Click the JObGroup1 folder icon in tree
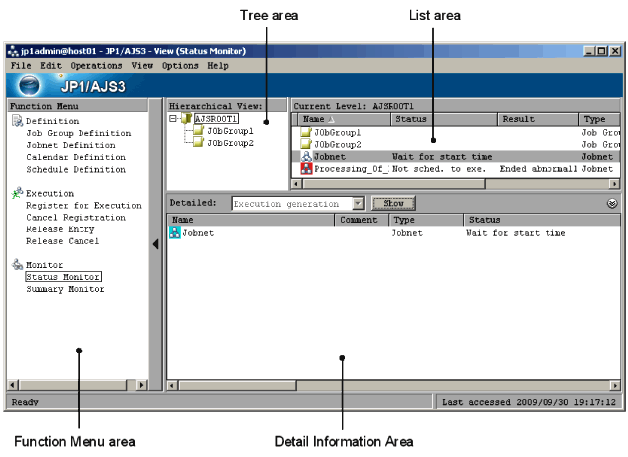 pyautogui.click(x=199, y=130)
